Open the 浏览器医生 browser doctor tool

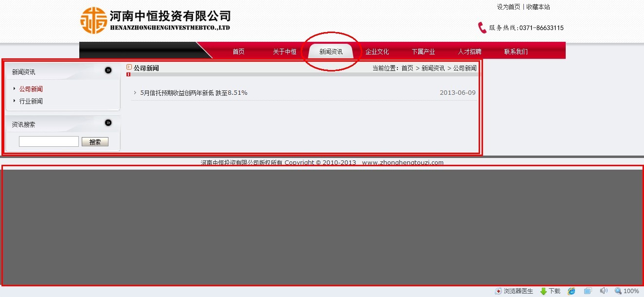514,291
